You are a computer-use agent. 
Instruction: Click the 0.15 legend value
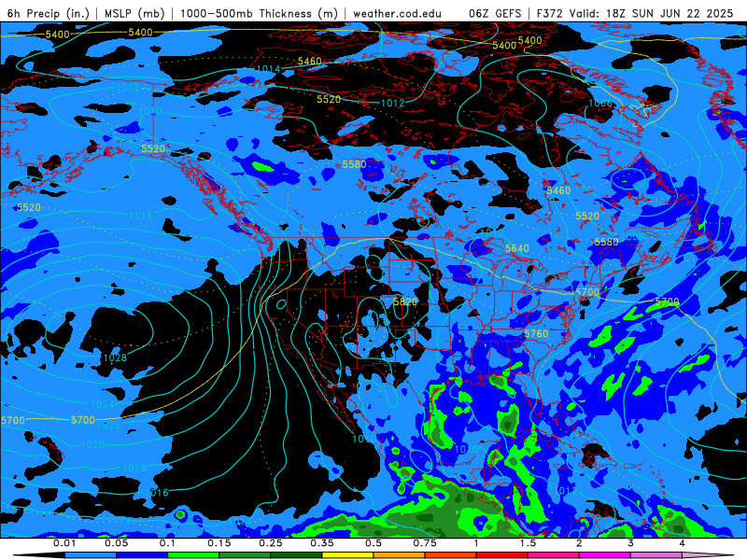click(x=219, y=543)
